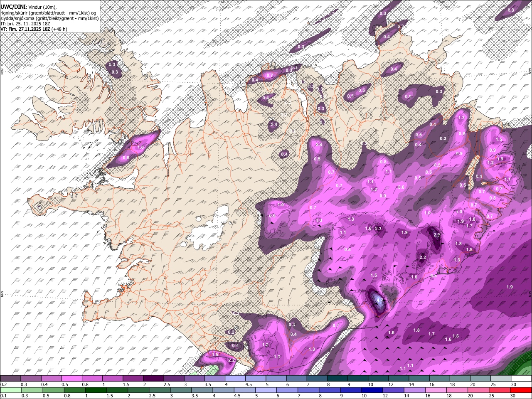Screen dimensions: 532x399
Task: Click the dark teal 8–9 swatch in upper legend
Action: click(337, 379)
